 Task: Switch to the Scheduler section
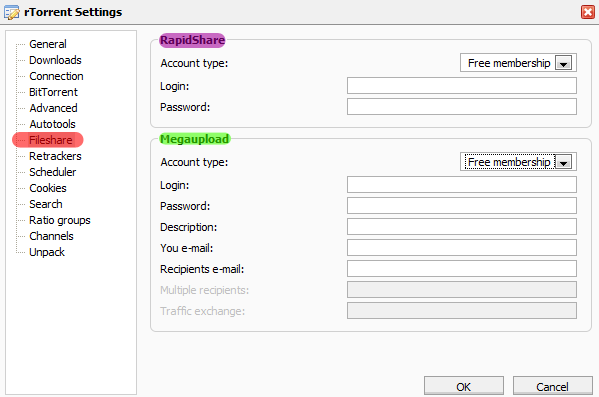click(x=53, y=172)
